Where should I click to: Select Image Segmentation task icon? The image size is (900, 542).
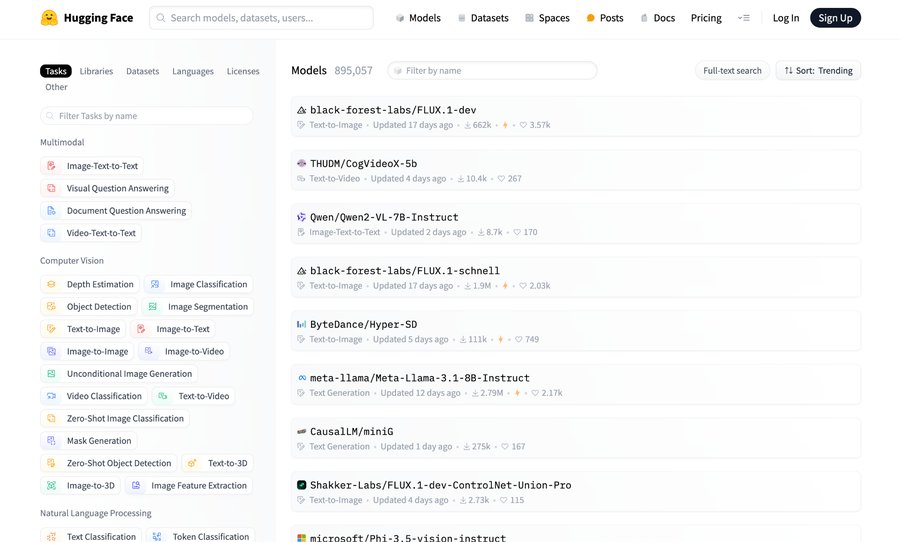[152, 307]
